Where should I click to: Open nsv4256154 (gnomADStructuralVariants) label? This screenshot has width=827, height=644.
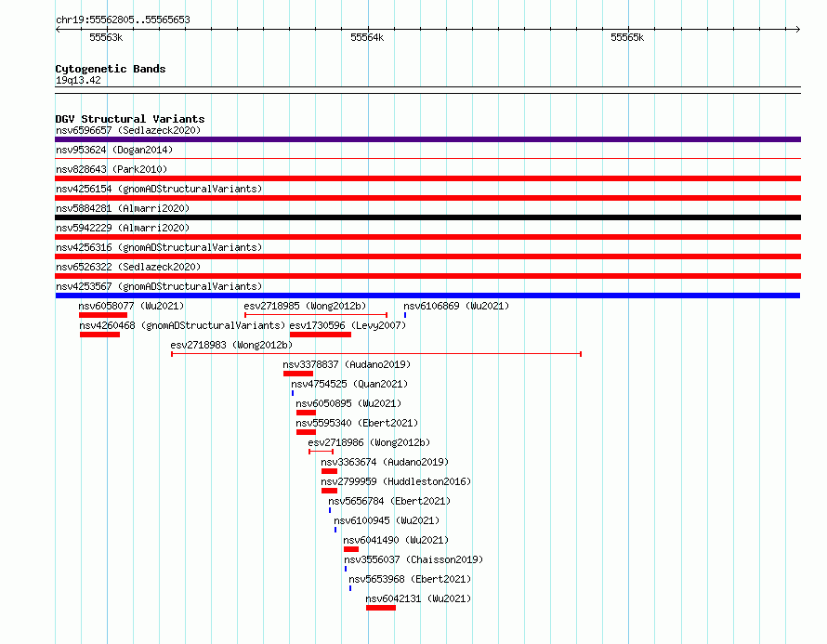(159, 189)
